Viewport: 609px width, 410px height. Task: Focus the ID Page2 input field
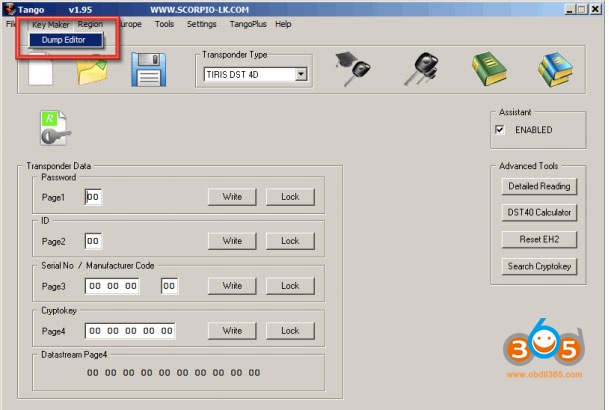point(93,241)
